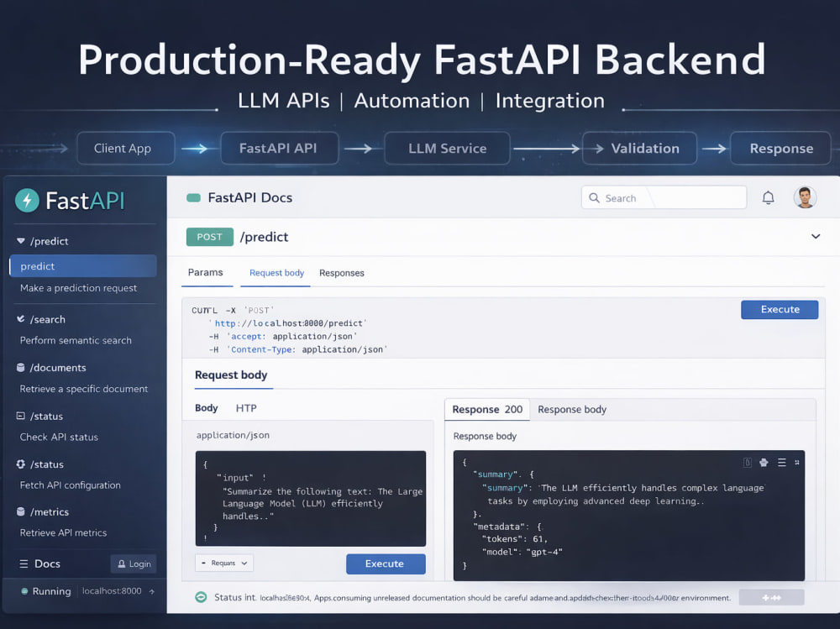This screenshot has width=840, height=629.
Task: Select the highlighted predict sidebar item
Action: click(x=83, y=266)
